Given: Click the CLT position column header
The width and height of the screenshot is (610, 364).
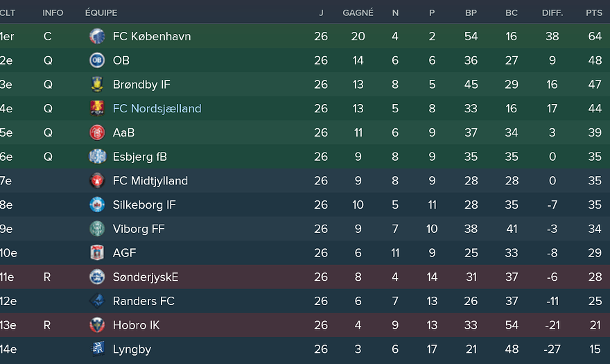Looking at the screenshot, I should (8, 12).
